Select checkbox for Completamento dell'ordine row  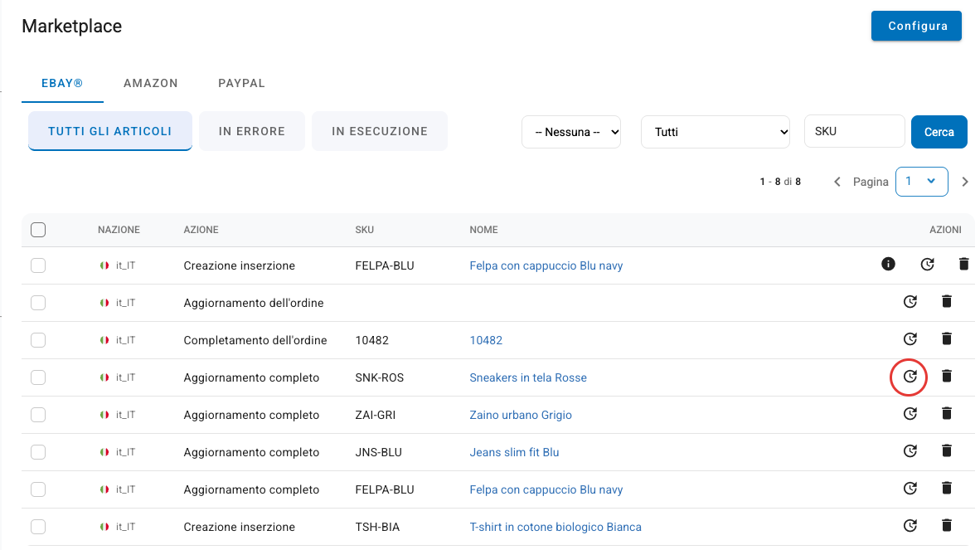coord(38,340)
